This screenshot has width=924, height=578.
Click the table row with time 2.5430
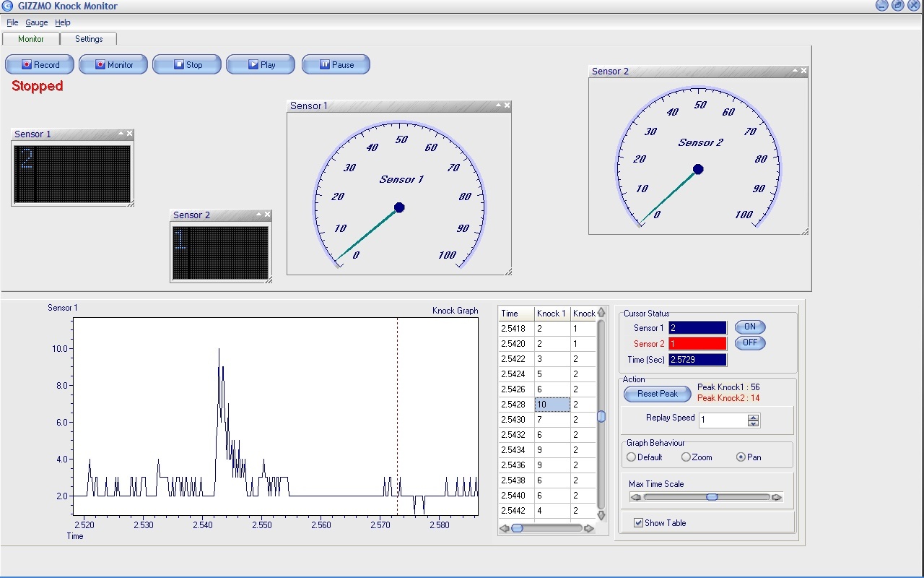tap(547, 420)
